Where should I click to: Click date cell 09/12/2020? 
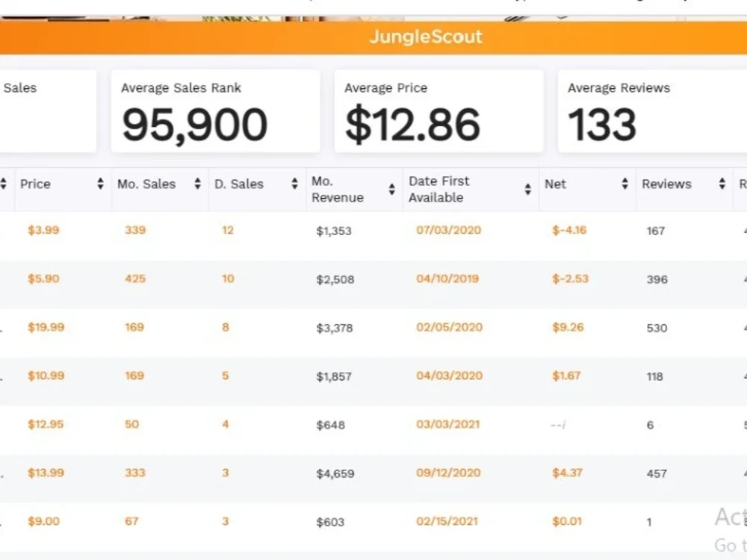point(448,473)
